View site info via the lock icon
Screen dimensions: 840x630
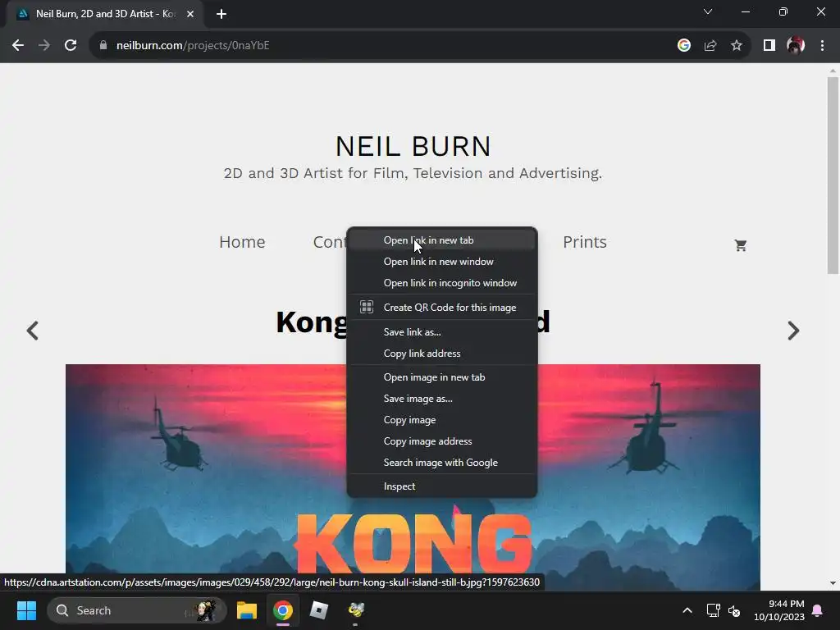[x=103, y=46]
